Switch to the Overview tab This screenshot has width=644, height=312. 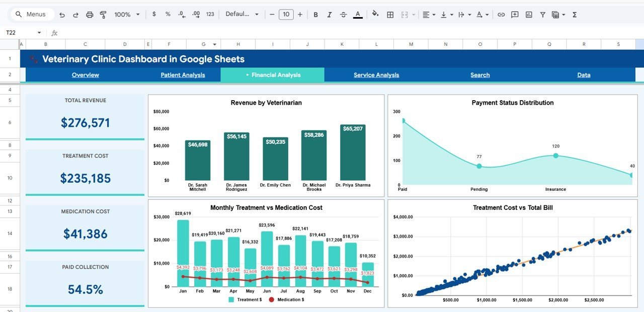(x=85, y=74)
